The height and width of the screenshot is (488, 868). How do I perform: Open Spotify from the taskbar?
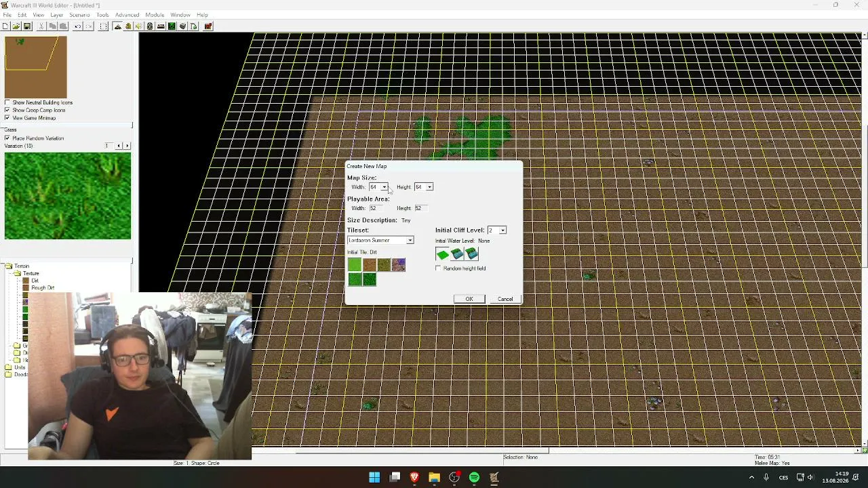tap(474, 478)
